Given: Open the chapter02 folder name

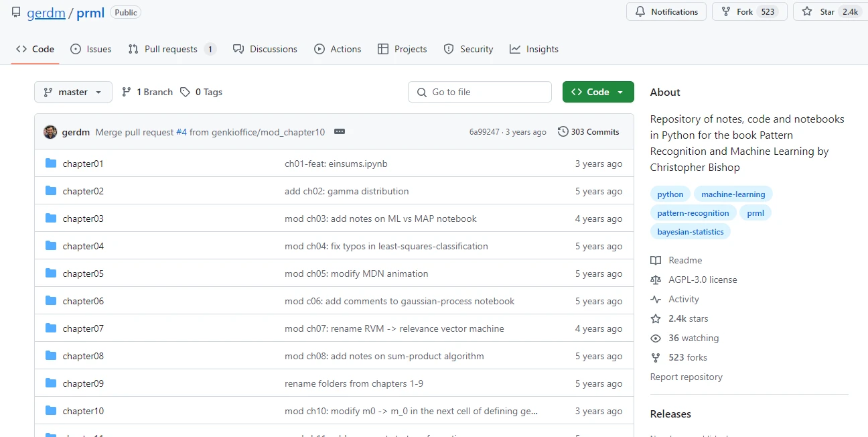Looking at the screenshot, I should [x=83, y=191].
